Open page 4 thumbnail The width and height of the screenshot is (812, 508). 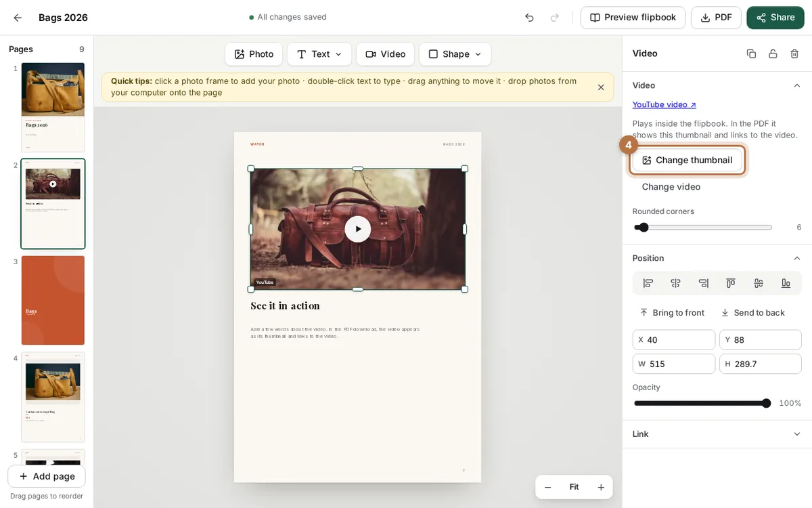pos(53,397)
